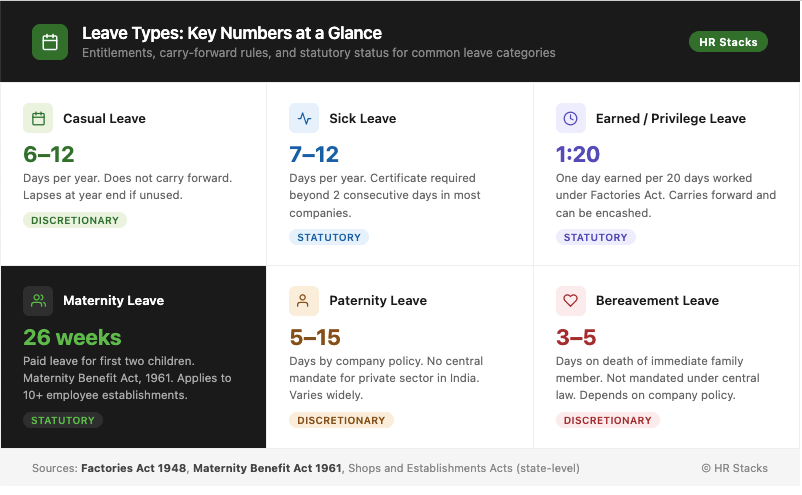
Task: Click the HR Stacks green badge
Action: click(728, 42)
